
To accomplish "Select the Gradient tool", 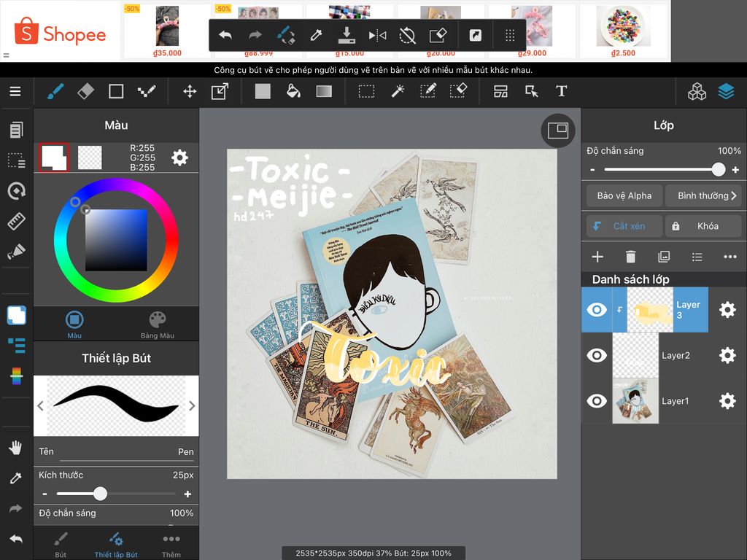I will [324, 91].
